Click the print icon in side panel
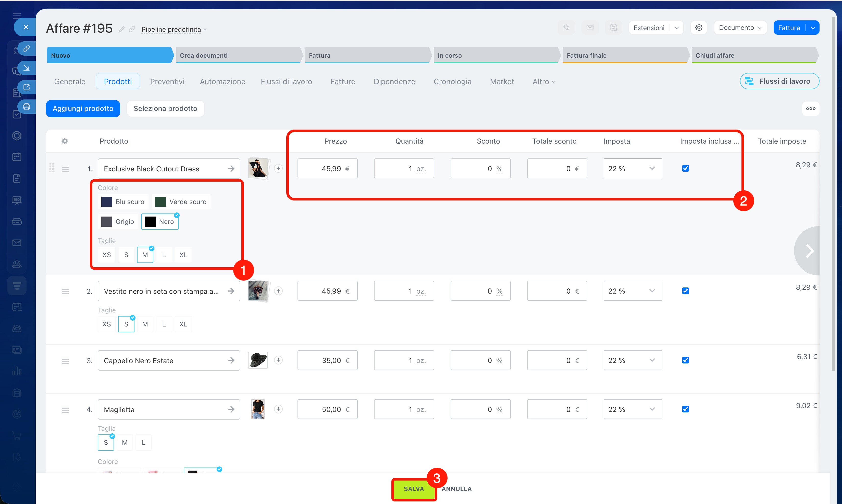Image resolution: width=842 pixels, height=504 pixels. 27,107
